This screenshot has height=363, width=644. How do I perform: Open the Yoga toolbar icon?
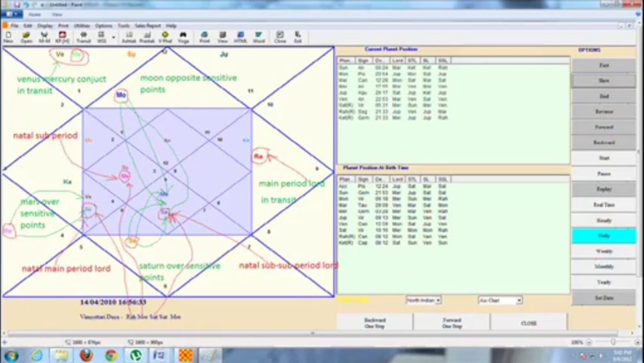pyautogui.click(x=183, y=37)
